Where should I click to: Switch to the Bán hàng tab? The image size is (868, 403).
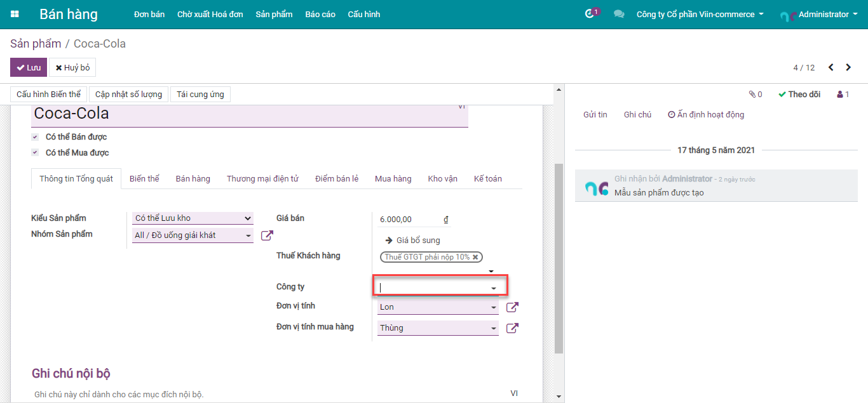point(193,179)
